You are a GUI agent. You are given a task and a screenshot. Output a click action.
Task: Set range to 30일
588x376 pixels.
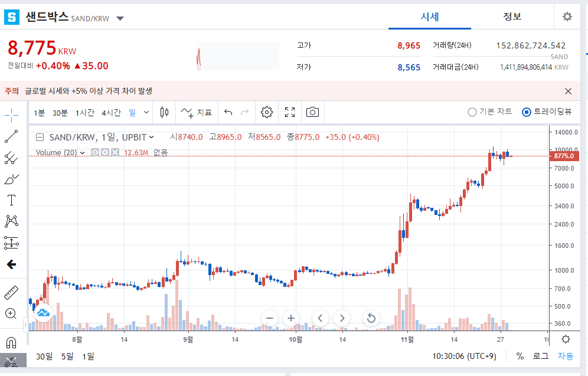[44, 356]
